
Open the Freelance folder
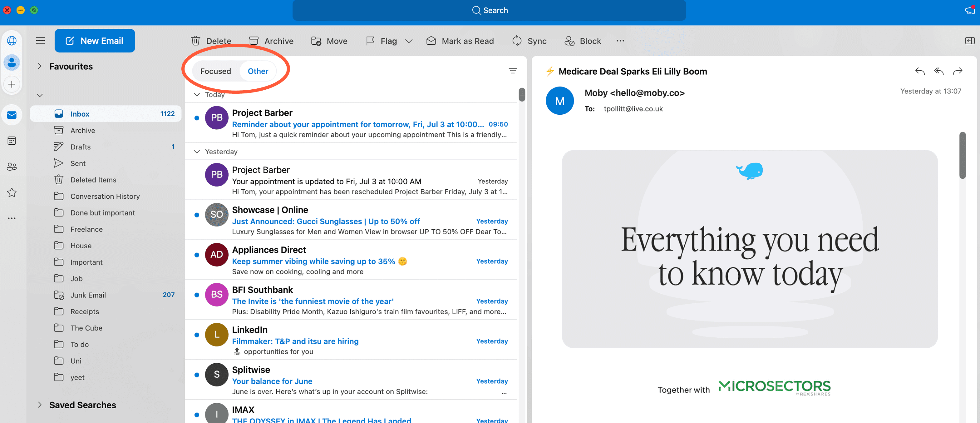coord(106,229)
